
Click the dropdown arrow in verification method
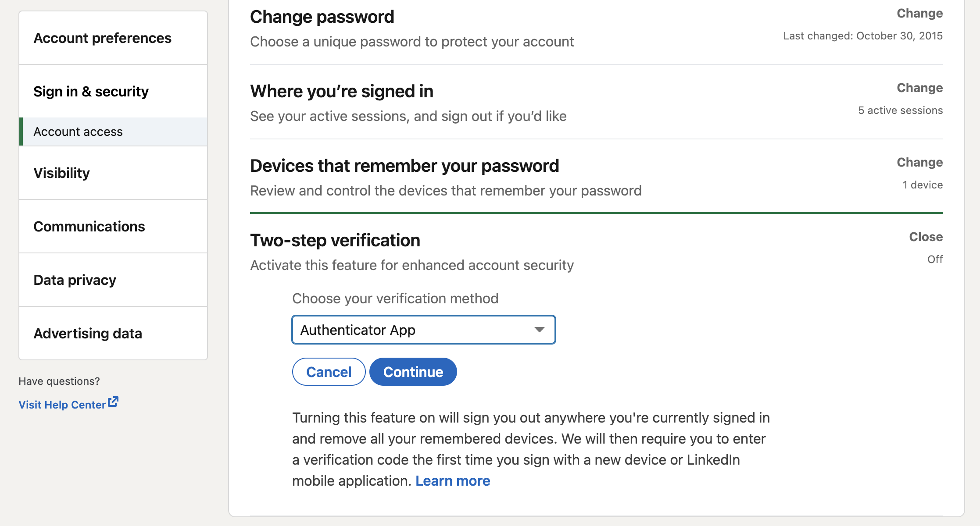click(540, 330)
